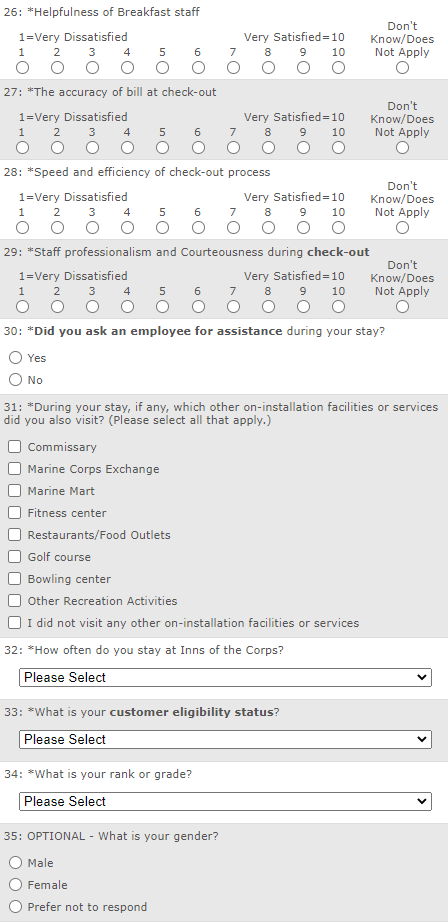Image resolution: width=448 pixels, height=922 pixels.
Task: Check the Commissary checkbox
Action: 15,447
